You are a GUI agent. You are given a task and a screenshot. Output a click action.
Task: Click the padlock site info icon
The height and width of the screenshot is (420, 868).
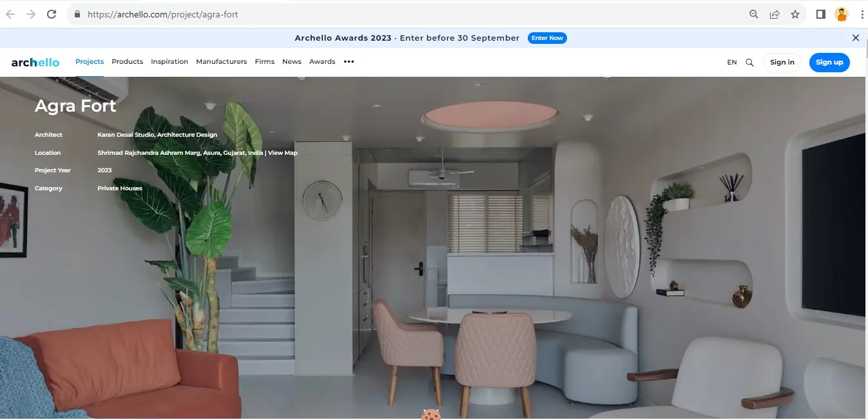pyautogui.click(x=77, y=14)
